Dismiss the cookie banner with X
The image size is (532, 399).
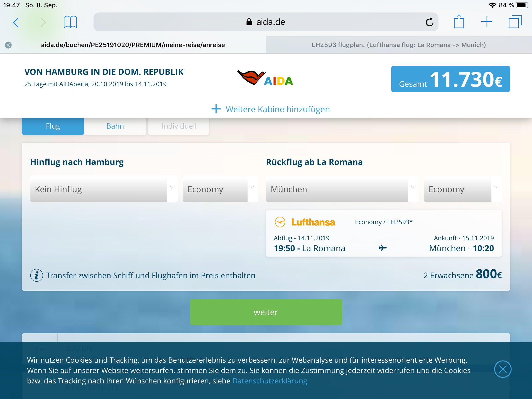tap(503, 369)
